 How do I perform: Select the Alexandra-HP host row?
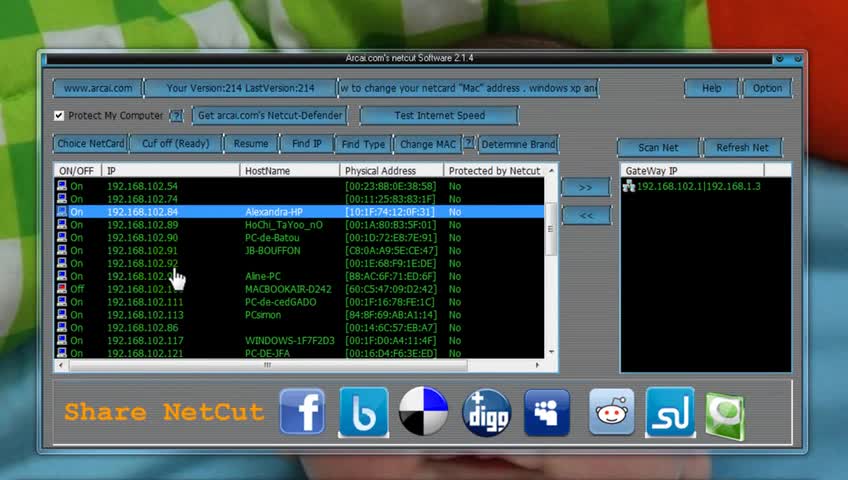(x=300, y=211)
